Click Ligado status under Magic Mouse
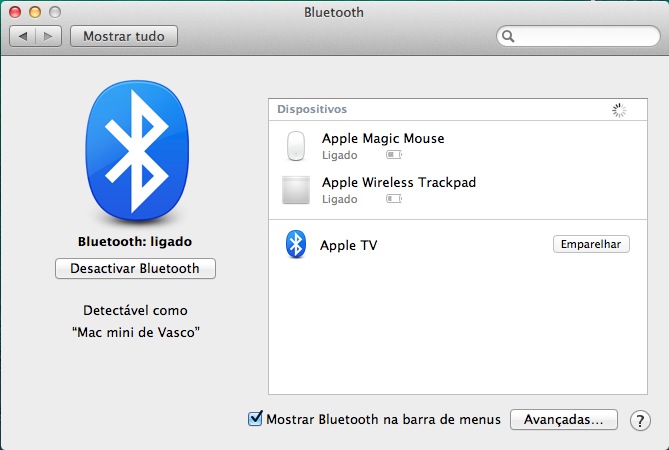The width and height of the screenshot is (669, 450). pyautogui.click(x=340, y=155)
